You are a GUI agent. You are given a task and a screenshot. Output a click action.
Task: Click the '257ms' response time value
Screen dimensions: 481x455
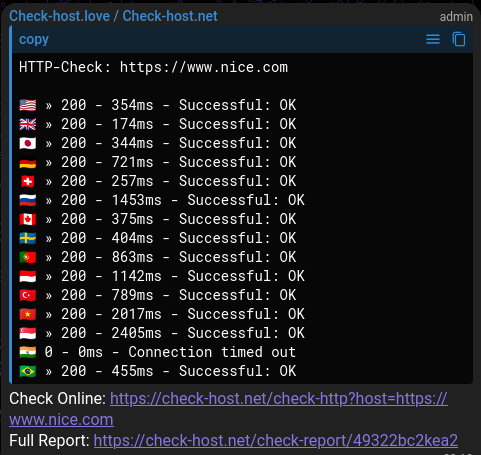(x=132, y=181)
